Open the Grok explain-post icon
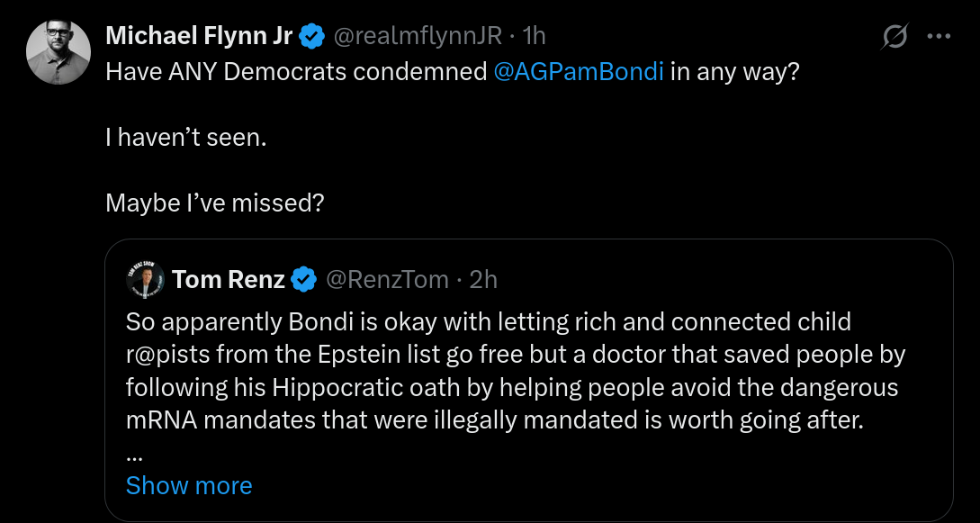The height and width of the screenshot is (523, 980). (x=895, y=37)
